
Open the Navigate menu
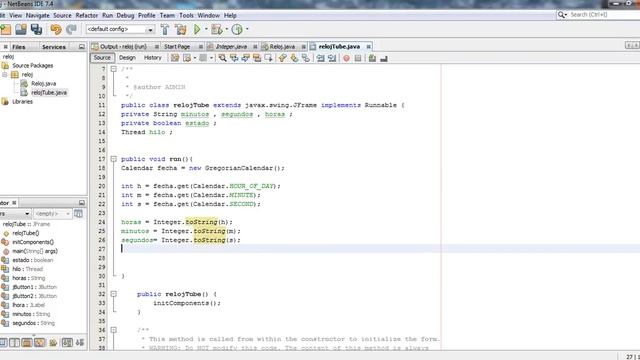click(38, 15)
